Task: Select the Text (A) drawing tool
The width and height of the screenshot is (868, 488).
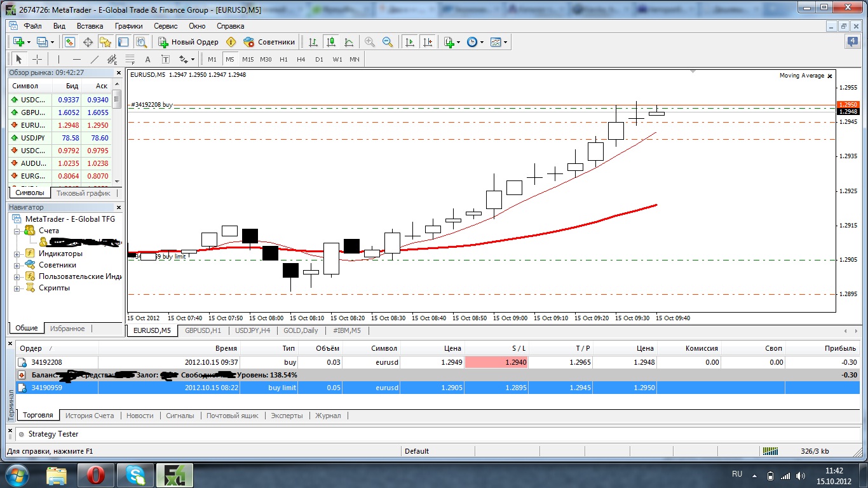Action: (147, 59)
